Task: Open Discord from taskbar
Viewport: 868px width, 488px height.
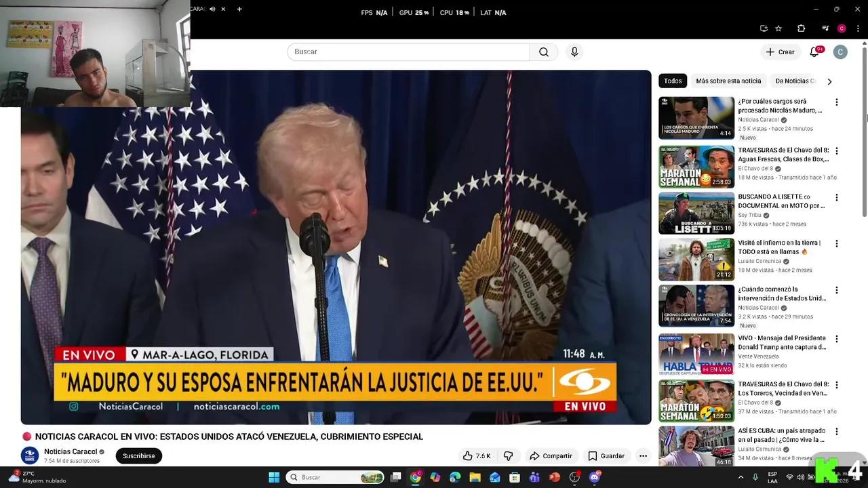Action: tap(594, 477)
